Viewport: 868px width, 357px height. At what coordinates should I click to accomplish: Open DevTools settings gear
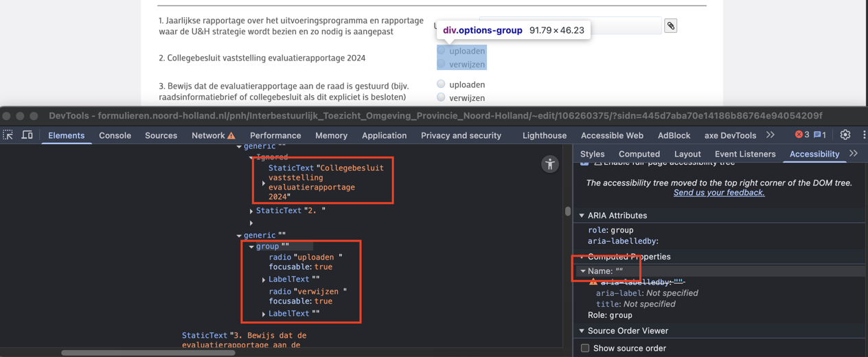click(845, 135)
